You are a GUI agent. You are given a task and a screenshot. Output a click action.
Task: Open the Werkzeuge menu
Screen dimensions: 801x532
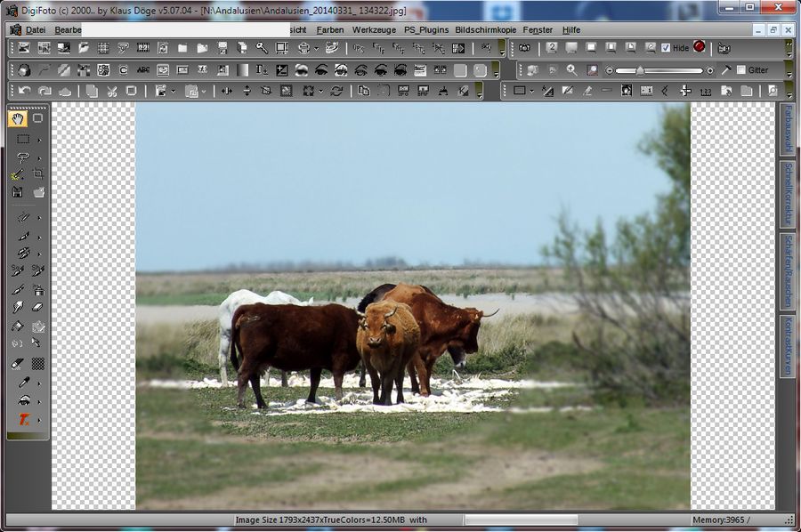click(x=374, y=29)
